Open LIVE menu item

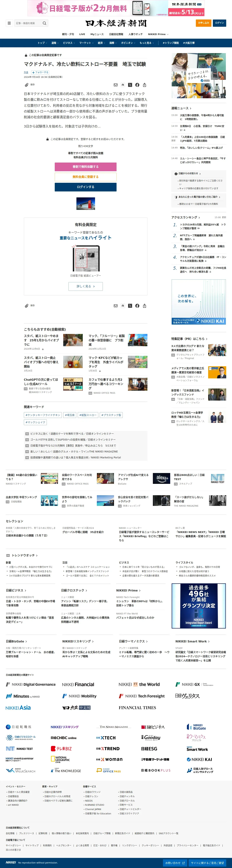[x=82, y=34]
